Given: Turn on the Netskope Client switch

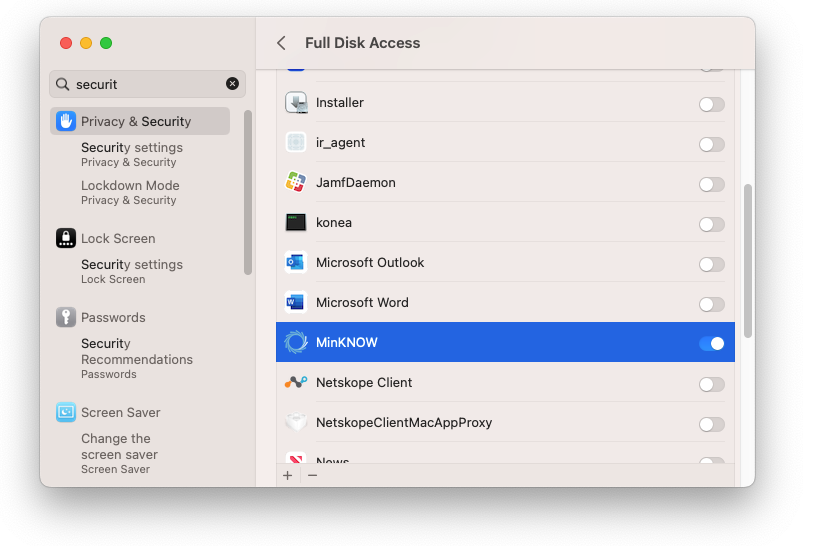Looking at the screenshot, I should (711, 384).
